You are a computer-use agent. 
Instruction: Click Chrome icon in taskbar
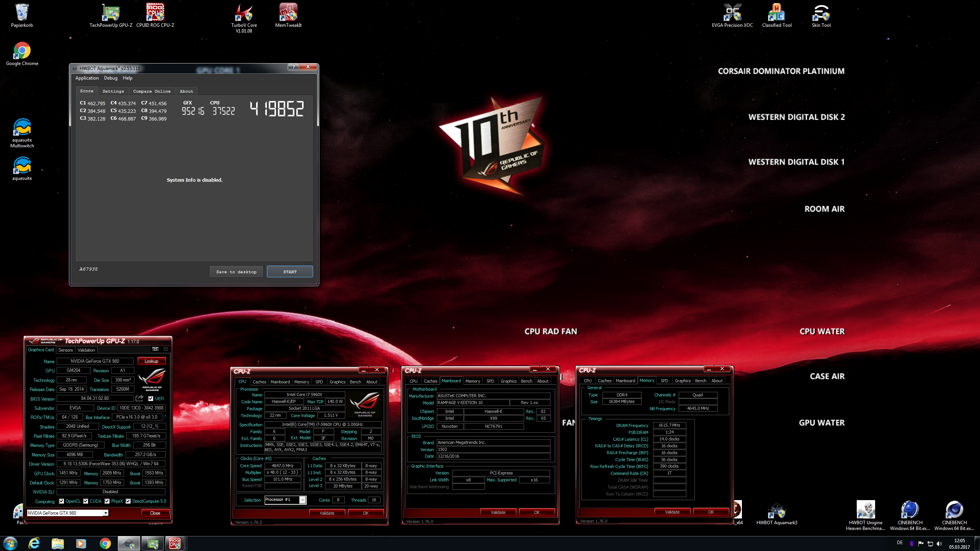pyautogui.click(x=105, y=543)
